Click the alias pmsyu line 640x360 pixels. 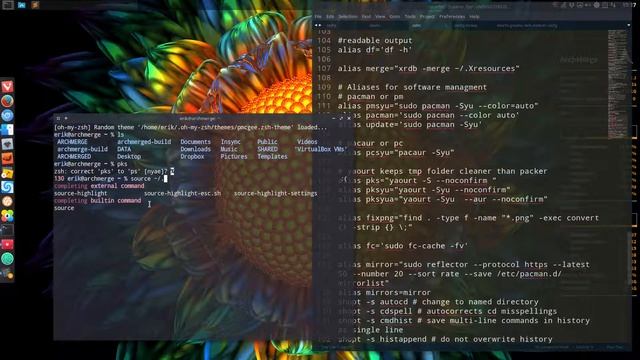(x=438, y=106)
